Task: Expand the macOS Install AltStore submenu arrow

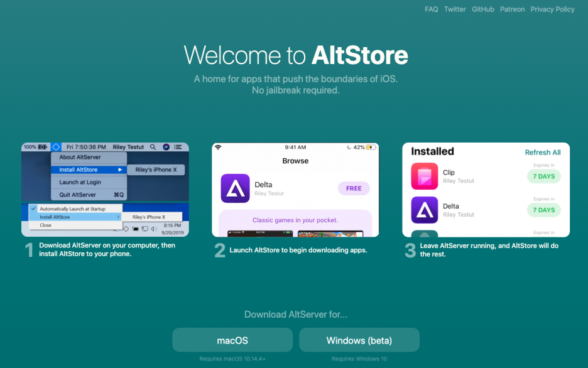Action: pos(120,170)
